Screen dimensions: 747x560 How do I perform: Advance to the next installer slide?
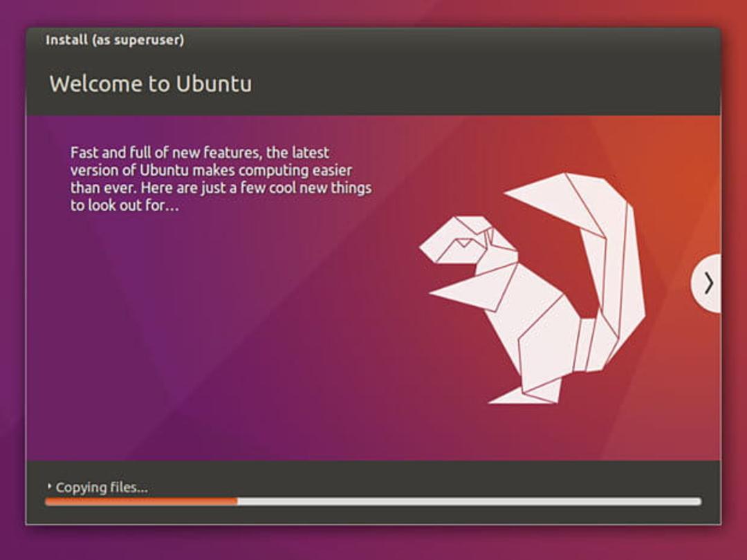[707, 284]
